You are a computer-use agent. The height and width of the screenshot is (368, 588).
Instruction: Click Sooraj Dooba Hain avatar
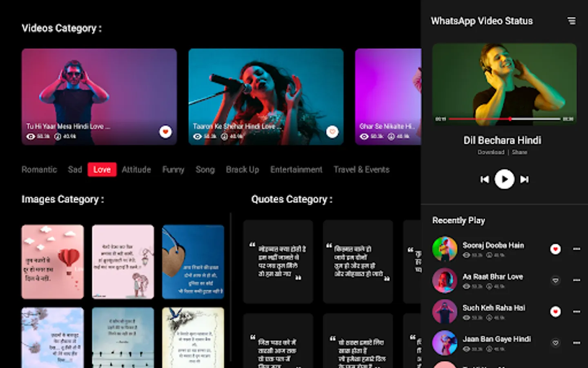point(445,249)
